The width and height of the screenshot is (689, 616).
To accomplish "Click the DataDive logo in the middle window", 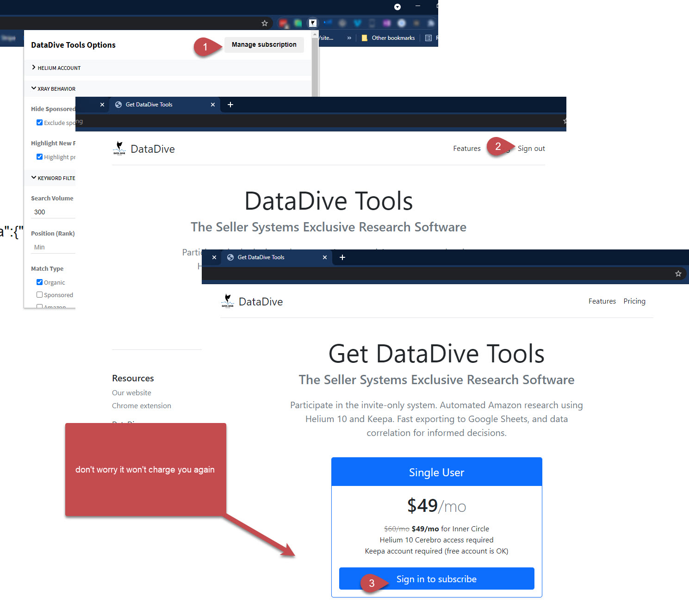I will (x=144, y=149).
